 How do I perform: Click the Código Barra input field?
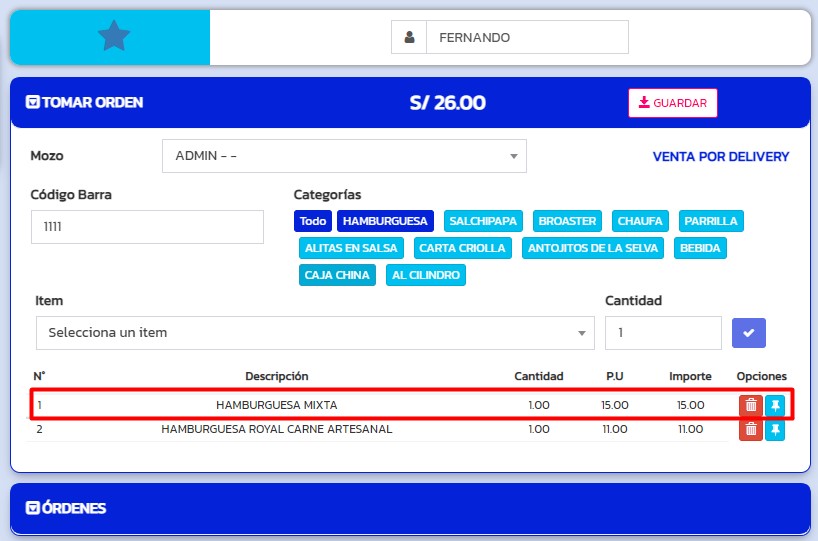click(147, 227)
